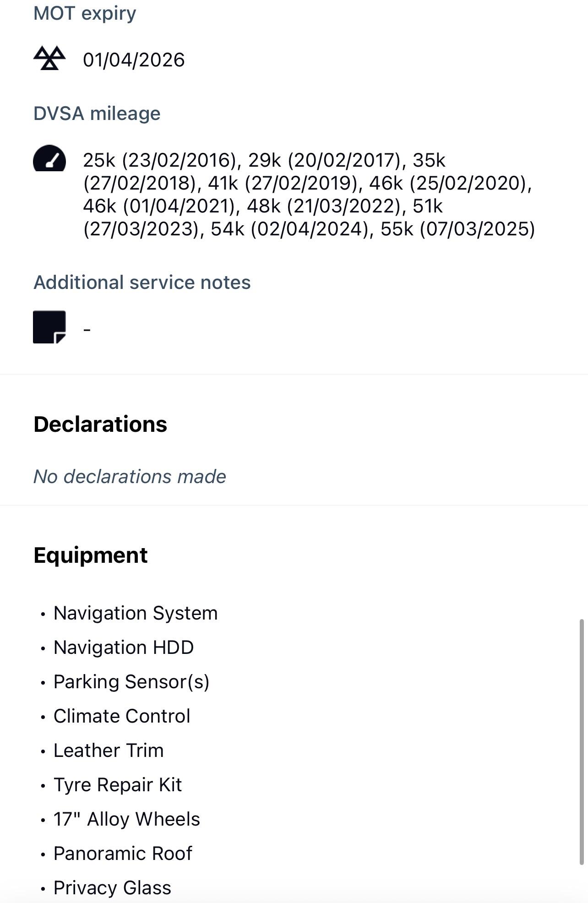
Task: Click the Parking Sensor(s) list item
Action: 131,682
